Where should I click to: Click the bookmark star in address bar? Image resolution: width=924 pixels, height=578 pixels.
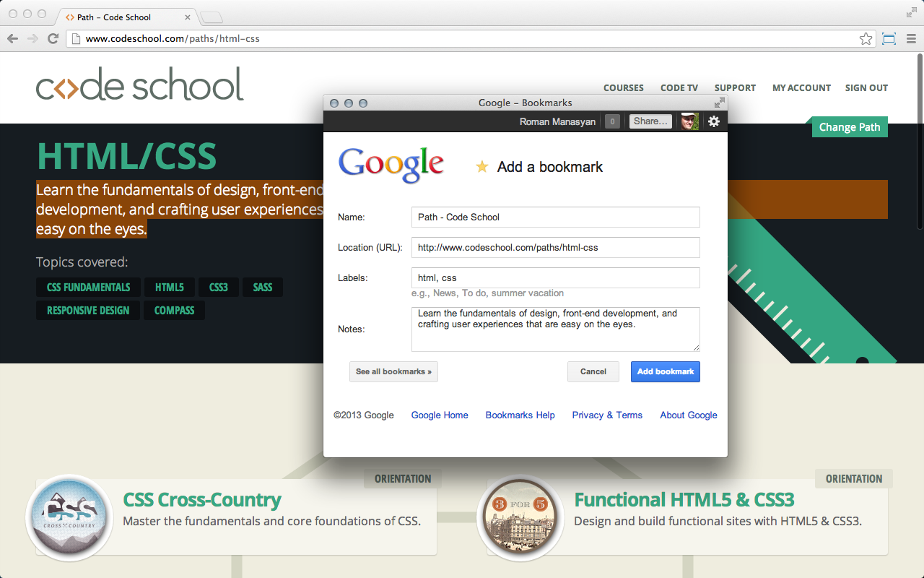point(866,39)
